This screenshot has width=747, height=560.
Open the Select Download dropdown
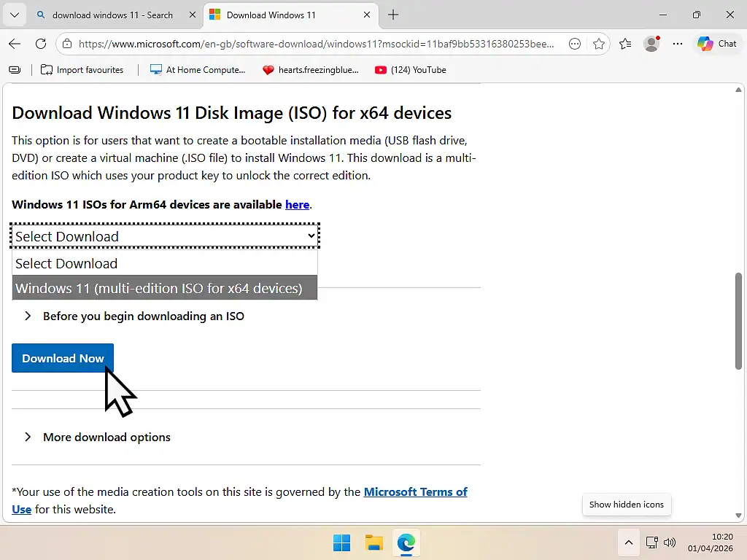coord(164,235)
